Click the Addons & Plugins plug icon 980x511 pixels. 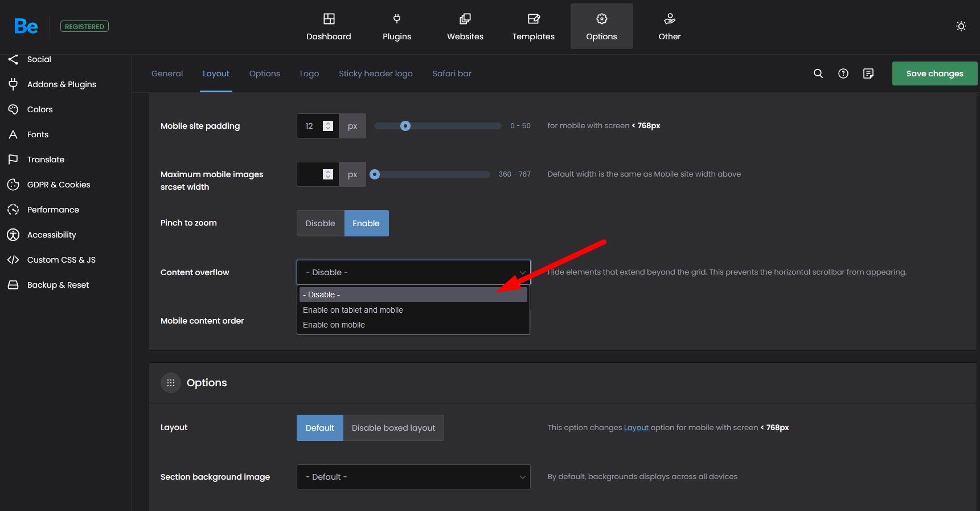tap(13, 84)
